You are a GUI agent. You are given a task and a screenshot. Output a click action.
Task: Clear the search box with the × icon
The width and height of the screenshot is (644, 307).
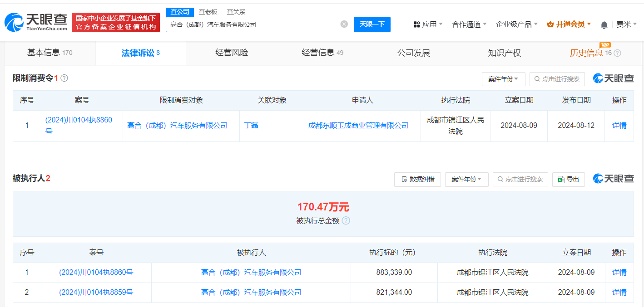(x=344, y=24)
